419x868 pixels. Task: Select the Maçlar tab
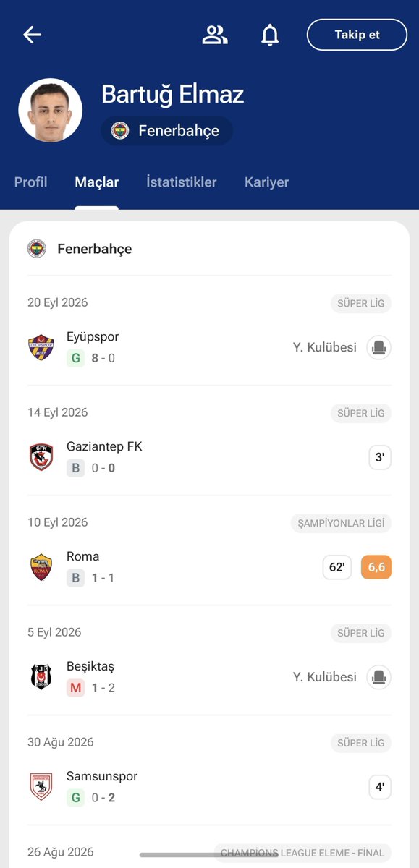click(x=97, y=182)
